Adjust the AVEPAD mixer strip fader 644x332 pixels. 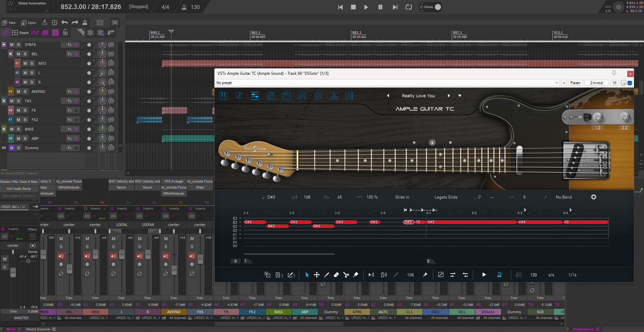174,270
